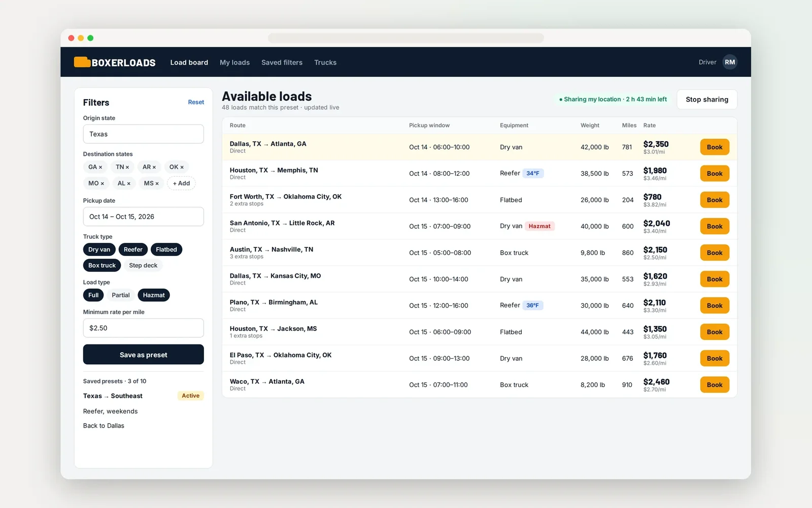Click the BoxerLoads logo icon

tap(82, 62)
